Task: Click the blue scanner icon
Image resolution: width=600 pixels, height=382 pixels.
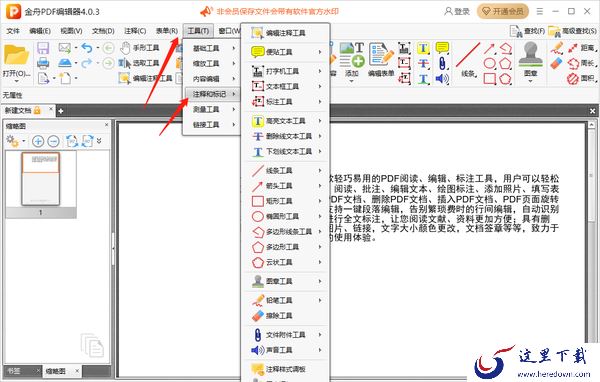Action: tap(65, 63)
